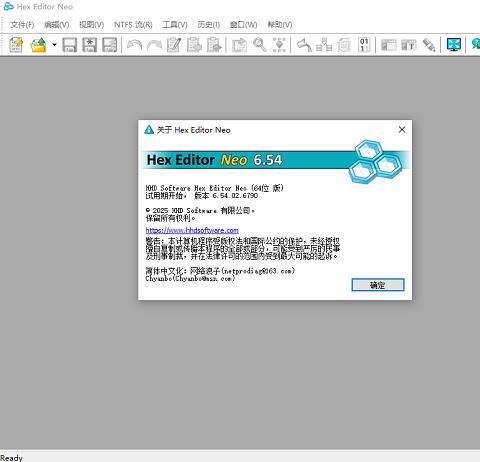Click the Redo arrow icon
Screen dimensions: 480x462
(x=154, y=45)
